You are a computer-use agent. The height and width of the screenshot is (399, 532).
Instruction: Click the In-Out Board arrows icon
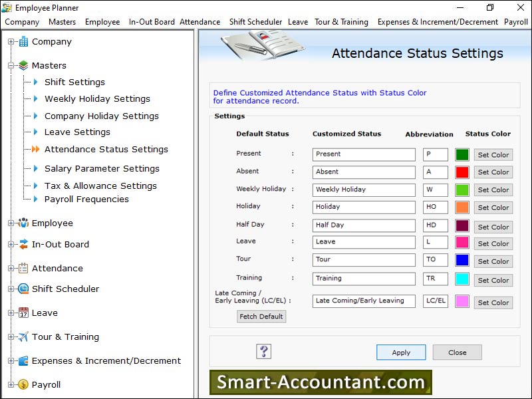pos(23,245)
